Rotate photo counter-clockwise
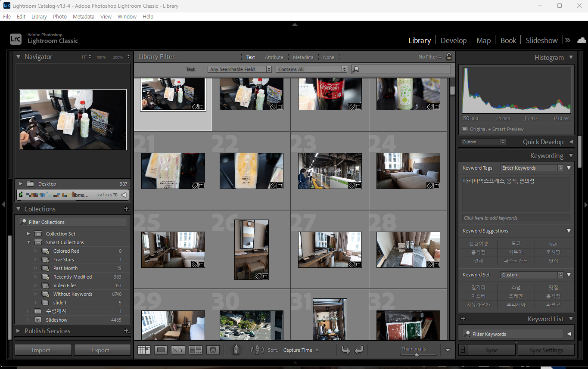The height and width of the screenshot is (369, 588). click(345, 350)
